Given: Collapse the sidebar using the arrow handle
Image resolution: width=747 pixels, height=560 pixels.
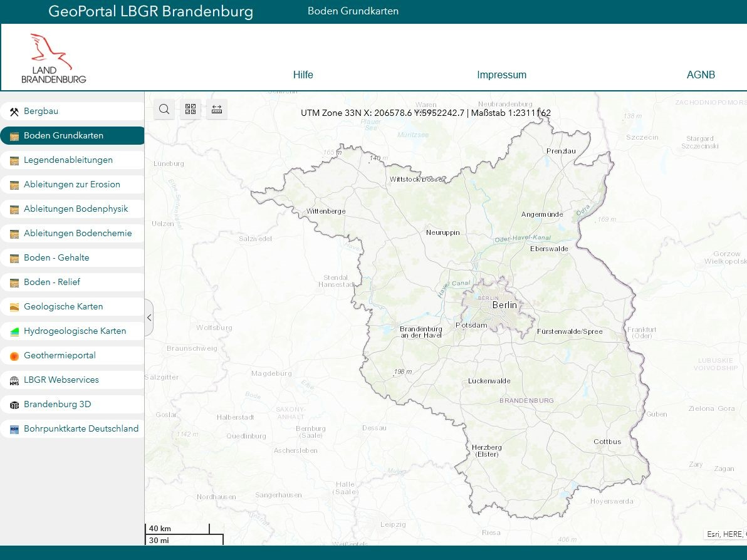Looking at the screenshot, I should coord(149,318).
